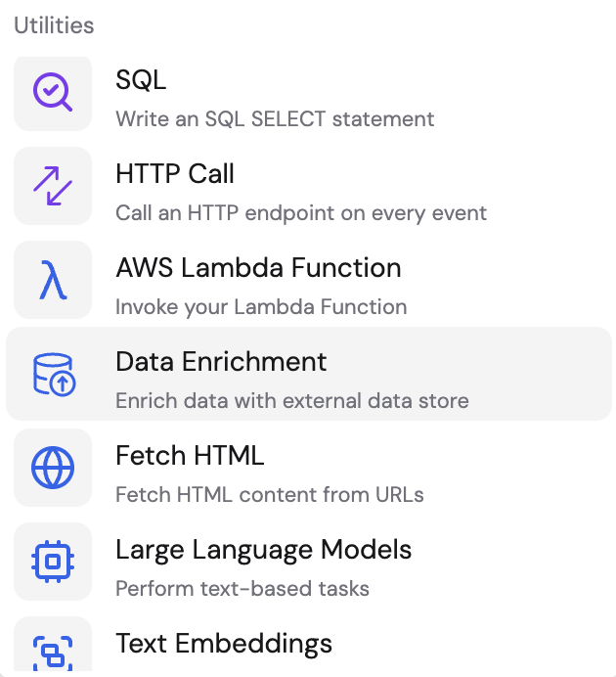Viewport: 616px width, 677px height.
Task: Select Large Language Models from list
Action: [309, 562]
